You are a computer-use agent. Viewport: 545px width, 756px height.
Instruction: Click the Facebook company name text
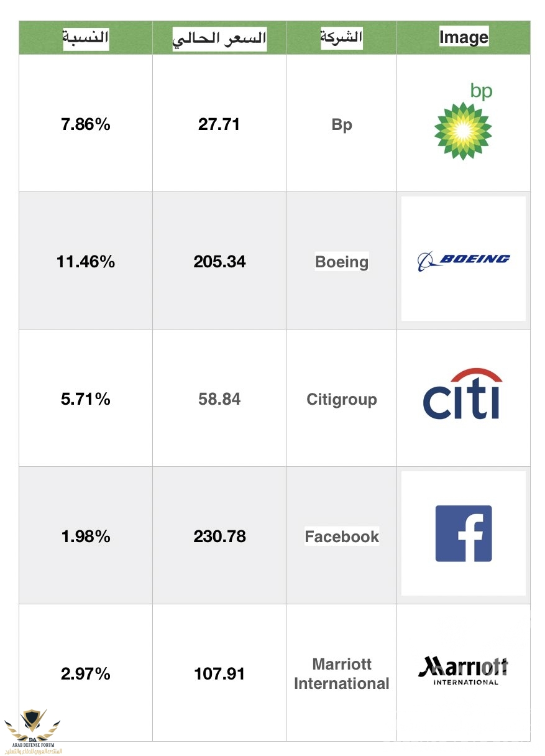[342, 537]
